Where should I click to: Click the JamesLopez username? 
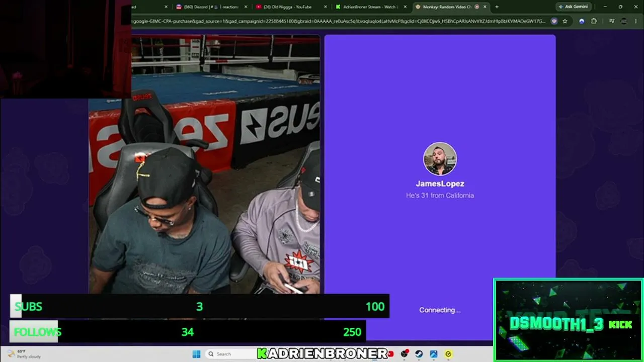pyautogui.click(x=440, y=184)
